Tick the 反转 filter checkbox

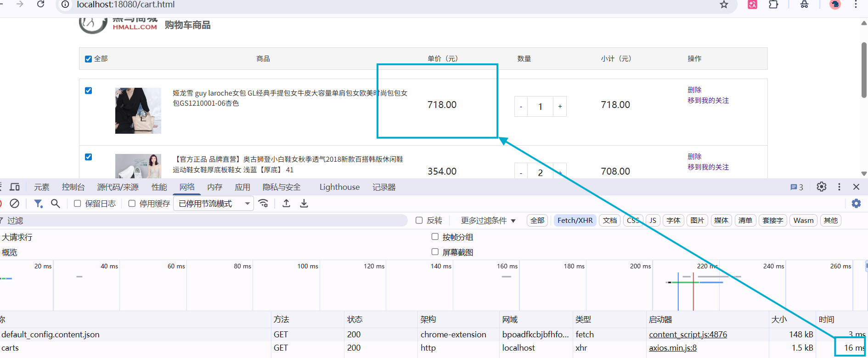pyautogui.click(x=419, y=221)
